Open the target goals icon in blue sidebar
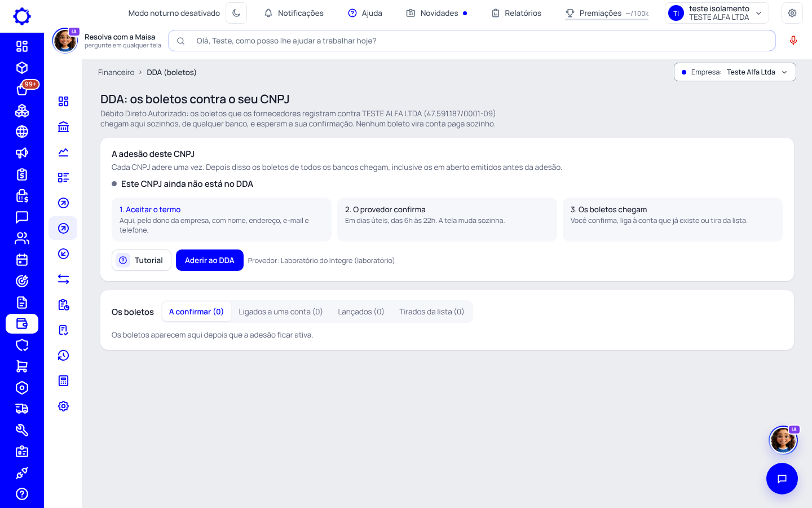Screen dimensions: 812x508 22,281
